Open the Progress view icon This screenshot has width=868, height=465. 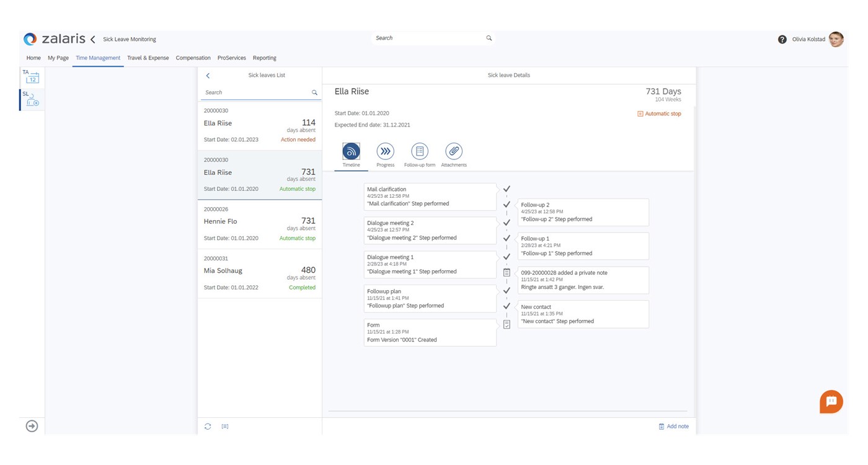(x=385, y=151)
